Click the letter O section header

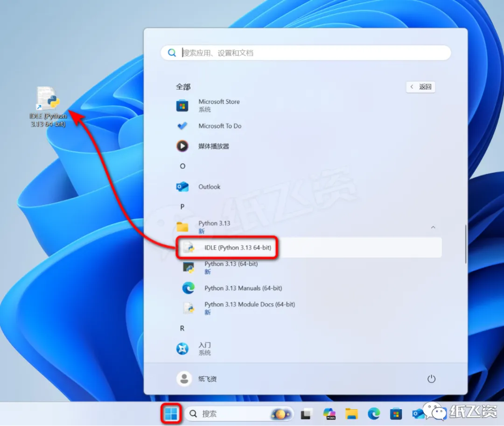point(182,166)
